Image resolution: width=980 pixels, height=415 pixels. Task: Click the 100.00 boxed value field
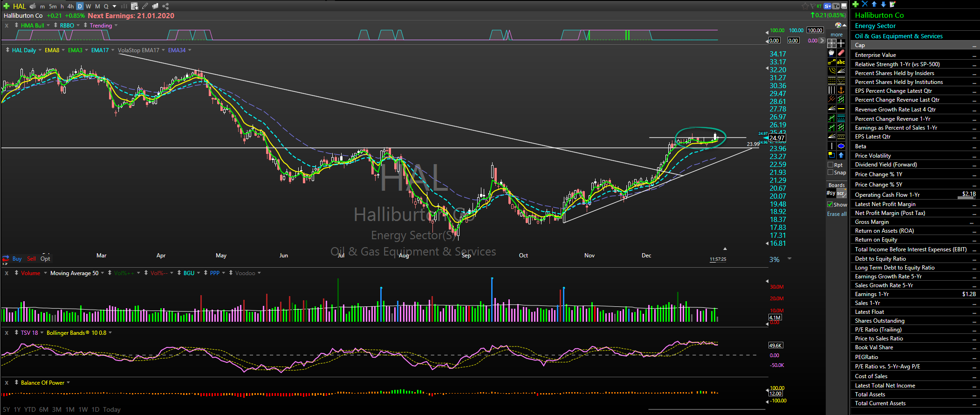pyautogui.click(x=815, y=30)
